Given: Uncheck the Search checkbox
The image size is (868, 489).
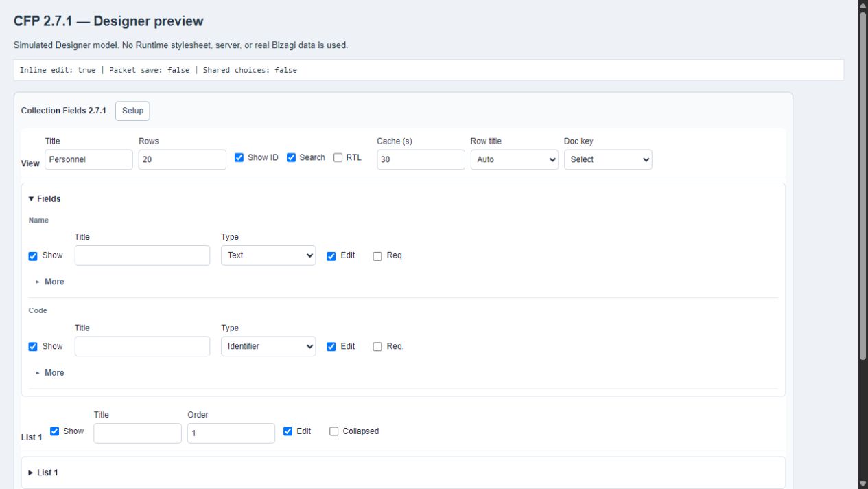Looking at the screenshot, I should click(x=291, y=158).
